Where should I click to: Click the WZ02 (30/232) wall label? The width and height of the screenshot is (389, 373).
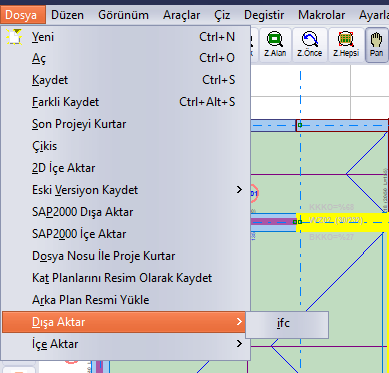(x=336, y=220)
